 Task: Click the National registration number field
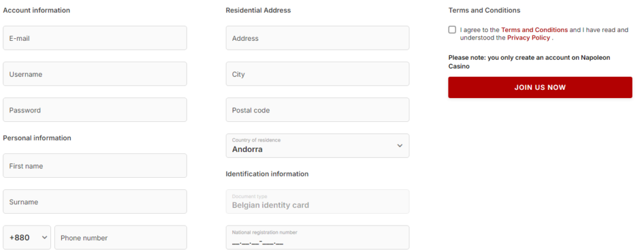(317, 238)
